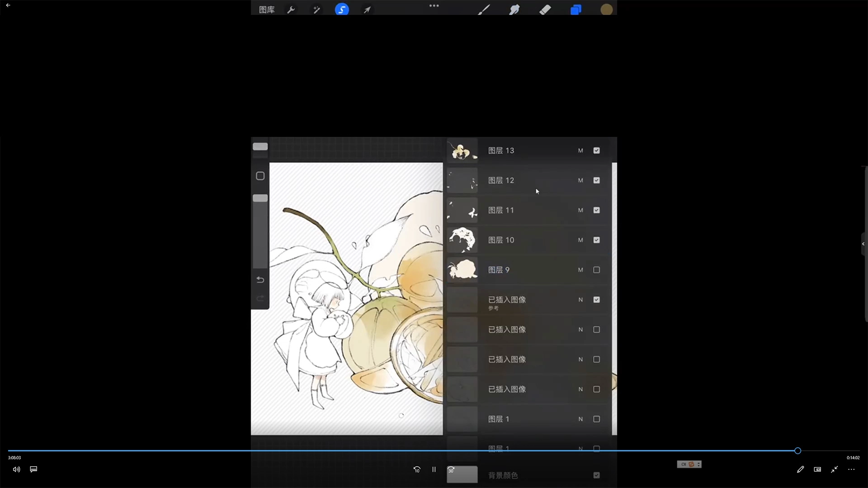Select the Brush tool

pos(484,9)
